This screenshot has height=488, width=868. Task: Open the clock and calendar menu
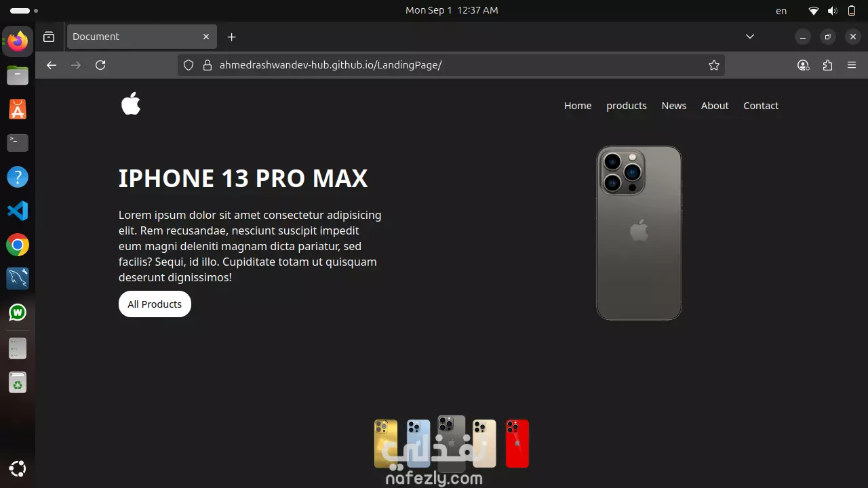coord(452,10)
